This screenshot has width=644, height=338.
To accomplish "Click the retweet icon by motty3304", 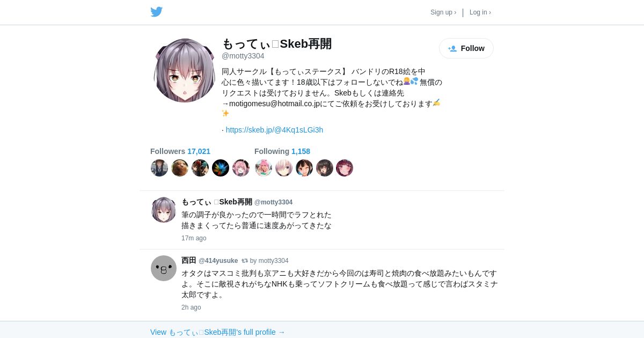I will pos(245,261).
